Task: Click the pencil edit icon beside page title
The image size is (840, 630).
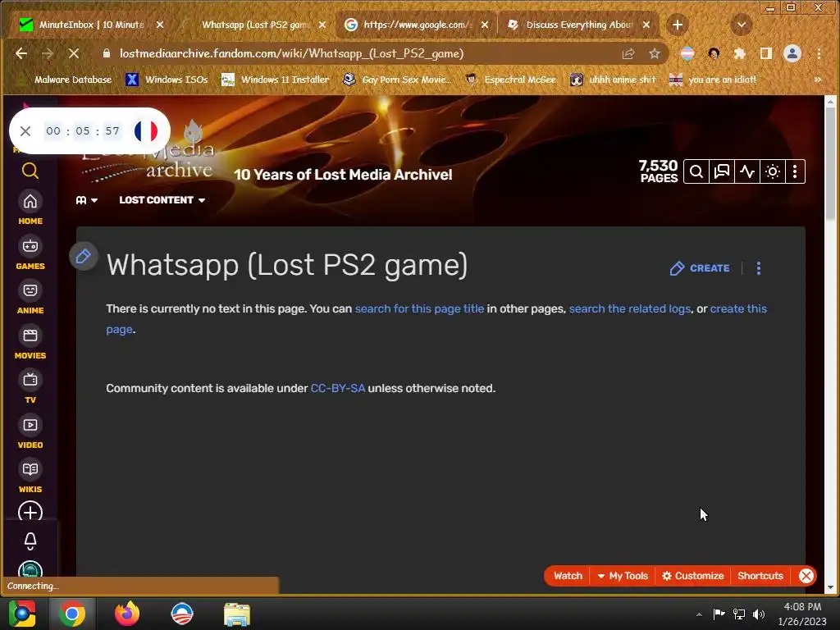Action: (83, 256)
